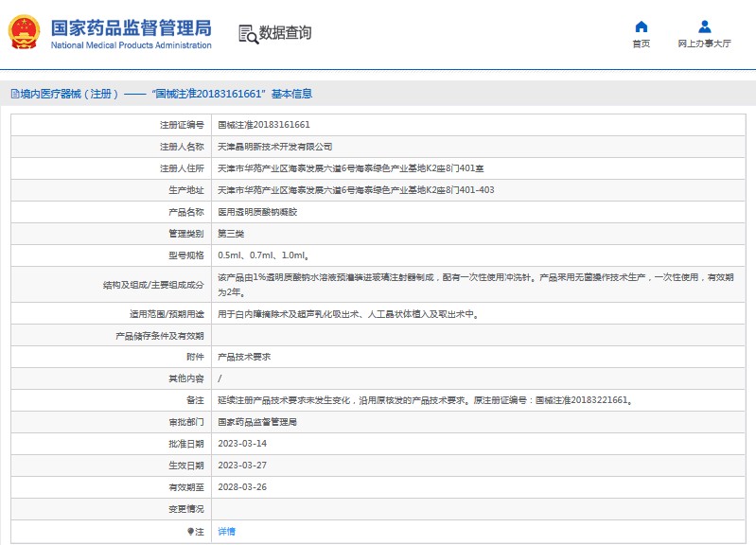
Task: Open the 数据查询 heading text
Action: [x=285, y=33]
